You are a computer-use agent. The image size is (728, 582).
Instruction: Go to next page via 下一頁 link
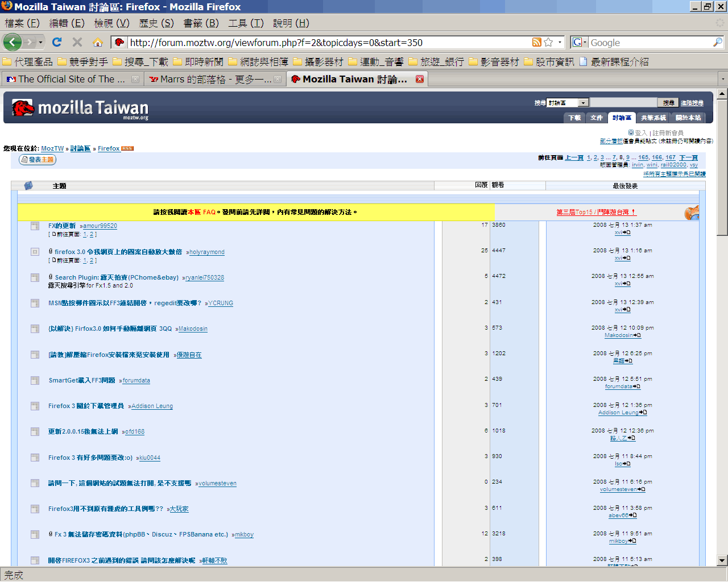[688, 157]
